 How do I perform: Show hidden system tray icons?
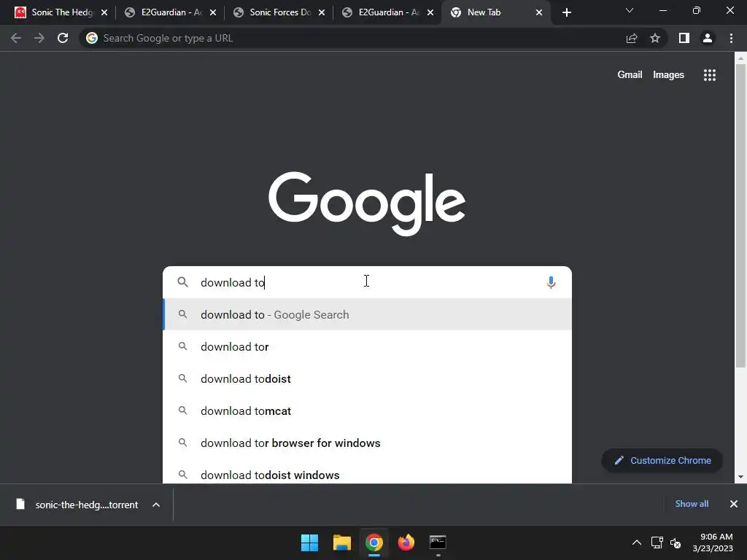(636, 542)
